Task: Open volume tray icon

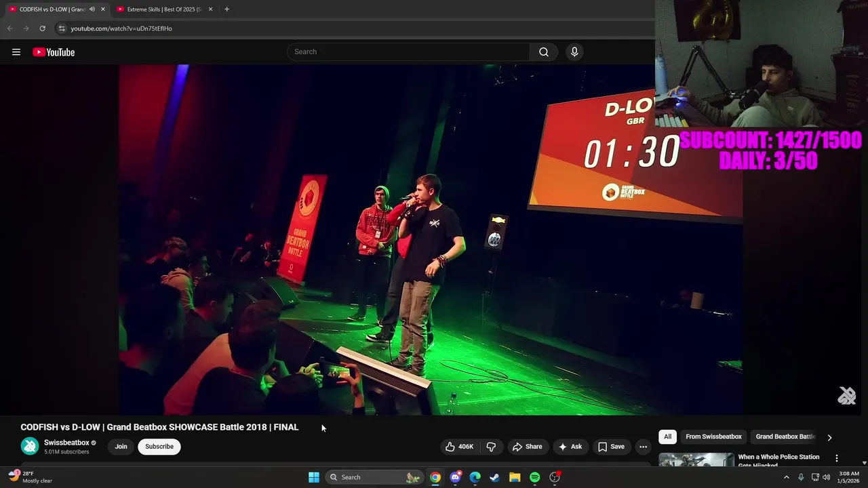Action: tap(826, 477)
